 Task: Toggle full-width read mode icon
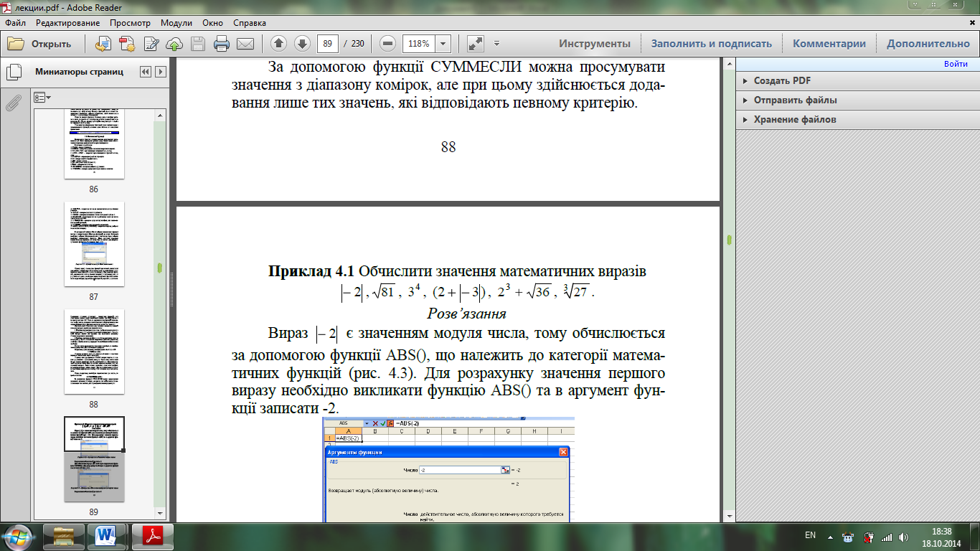(x=475, y=44)
